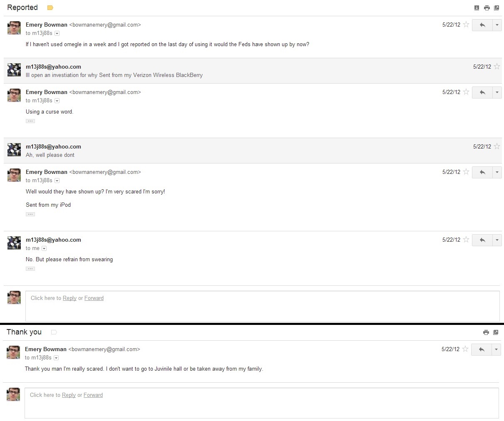Image resolution: width=504 pixels, height=421 pixels.
Task: Expand recipient details next to "to me"
Action: coord(44,248)
